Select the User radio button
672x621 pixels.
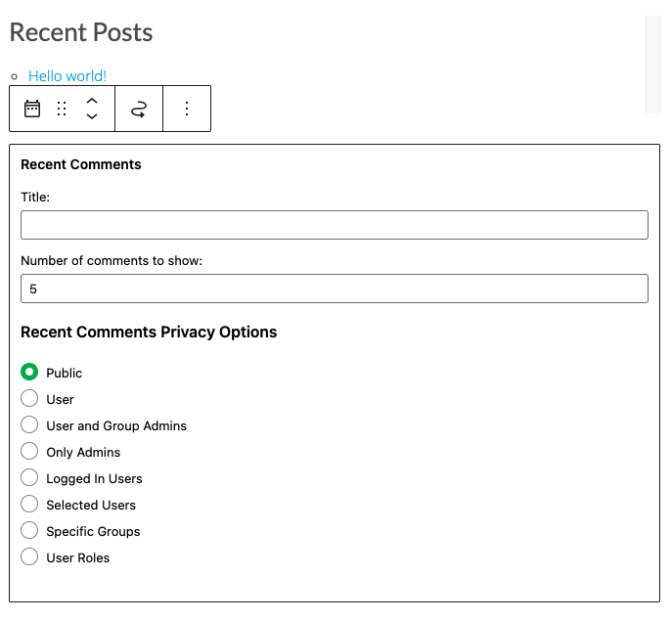29,399
